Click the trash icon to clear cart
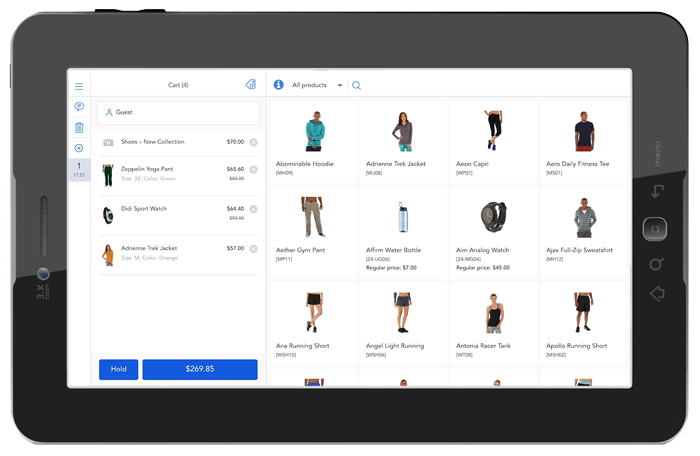 (79, 128)
